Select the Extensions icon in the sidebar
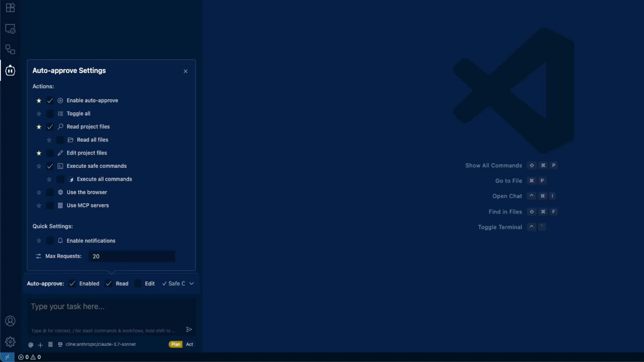 tap(10, 8)
